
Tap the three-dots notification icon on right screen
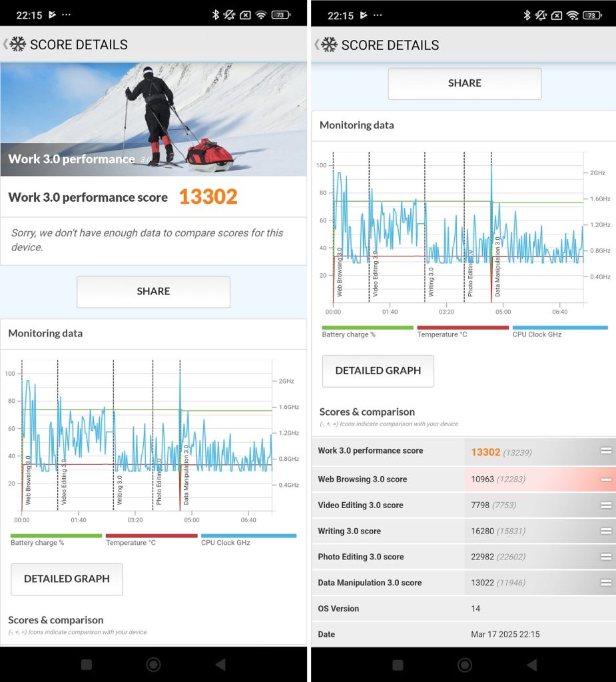[x=378, y=15]
